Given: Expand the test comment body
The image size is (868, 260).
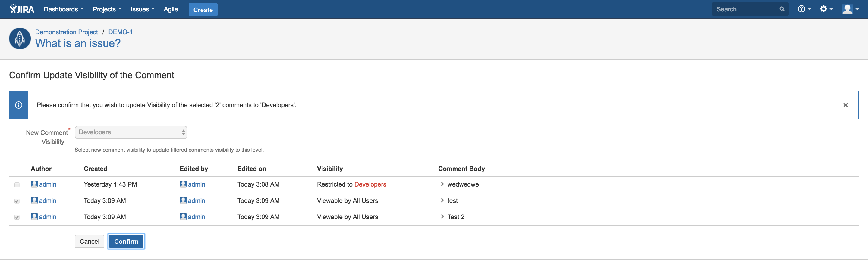Looking at the screenshot, I should click(442, 200).
